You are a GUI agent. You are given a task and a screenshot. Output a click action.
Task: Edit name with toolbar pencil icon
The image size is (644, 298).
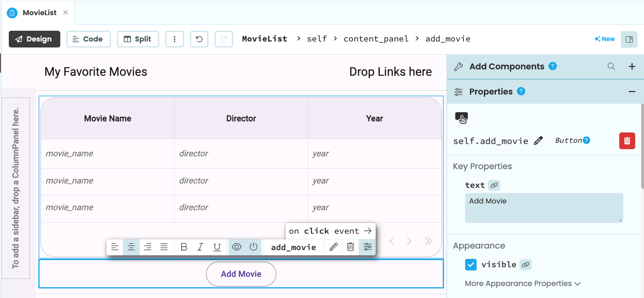click(334, 247)
